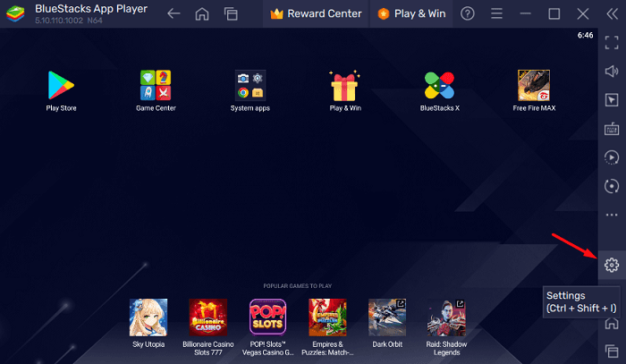Open Raid: Shadow Legends game
Image resolution: width=626 pixels, height=364 pixels.
click(x=446, y=317)
